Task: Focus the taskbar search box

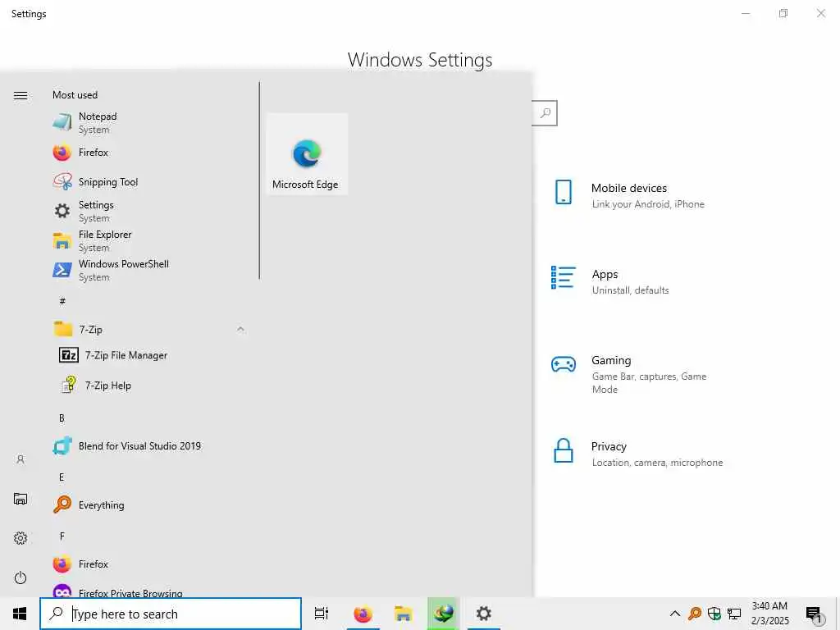Action: click(171, 614)
